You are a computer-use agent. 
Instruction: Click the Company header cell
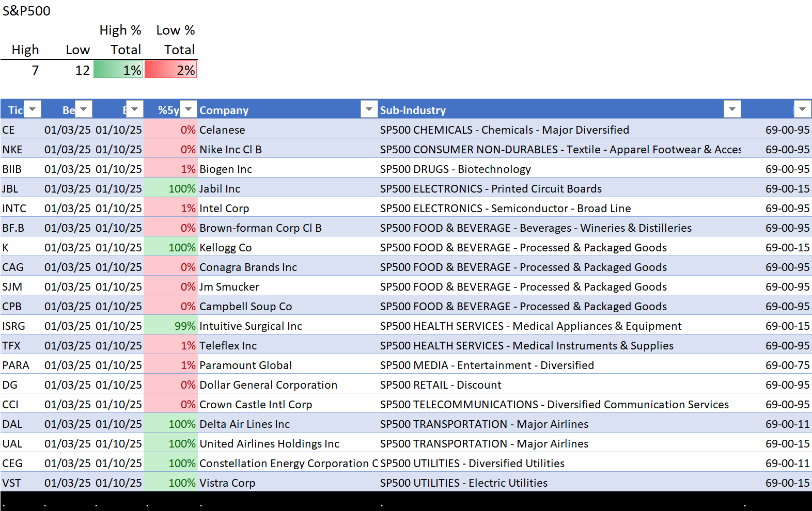click(287, 110)
